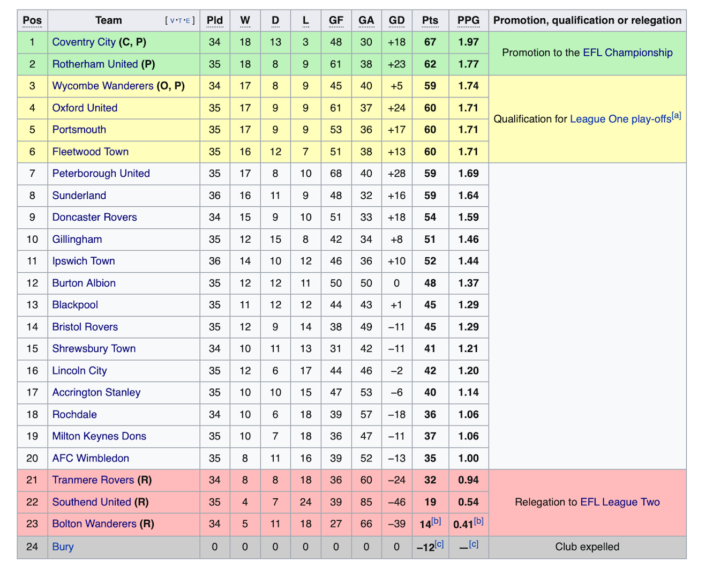Click Doncaster Rovers' 54 points cell
728x568 pixels.
click(x=430, y=218)
